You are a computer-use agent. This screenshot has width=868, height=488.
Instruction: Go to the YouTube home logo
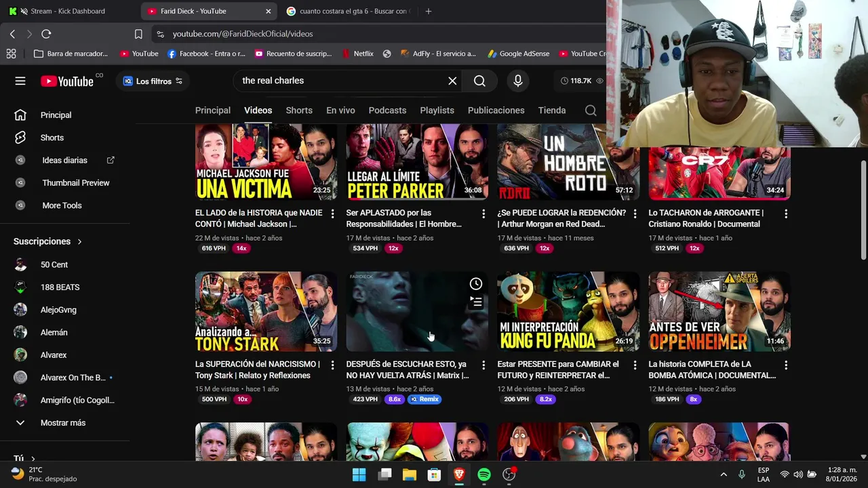[67, 81]
